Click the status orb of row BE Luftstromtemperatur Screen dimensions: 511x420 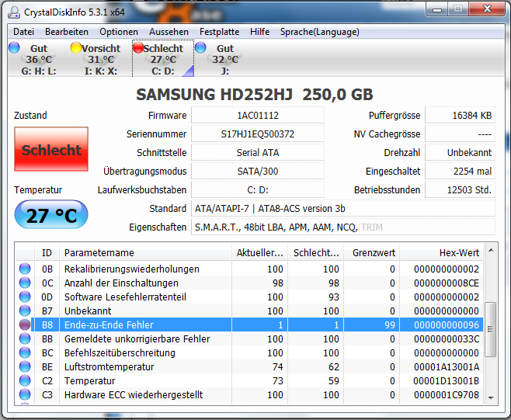[x=25, y=367]
